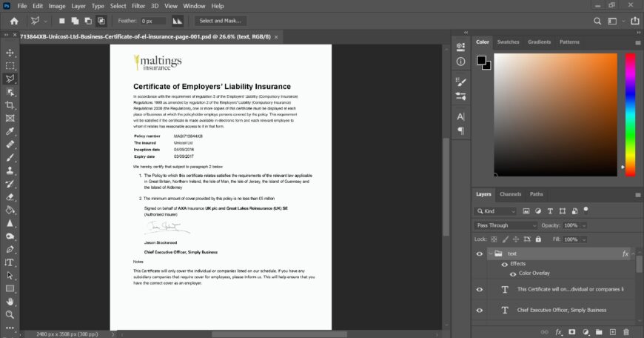Switch to the Swatches tab
The image size is (644, 338).
point(508,42)
